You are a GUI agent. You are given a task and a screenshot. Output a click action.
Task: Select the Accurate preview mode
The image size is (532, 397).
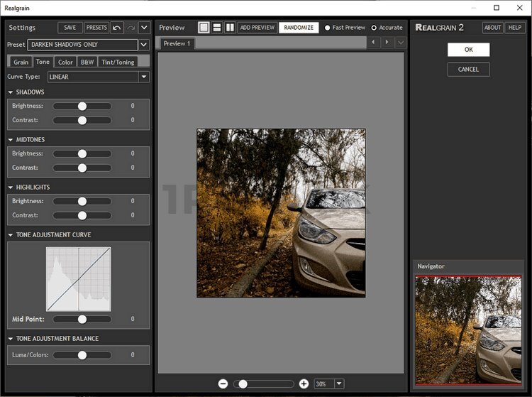[x=374, y=28]
